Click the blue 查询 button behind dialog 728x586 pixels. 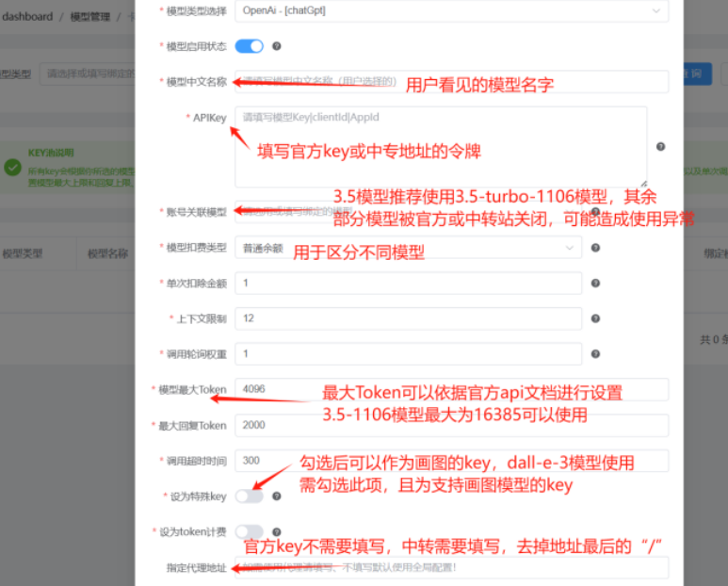click(696, 73)
